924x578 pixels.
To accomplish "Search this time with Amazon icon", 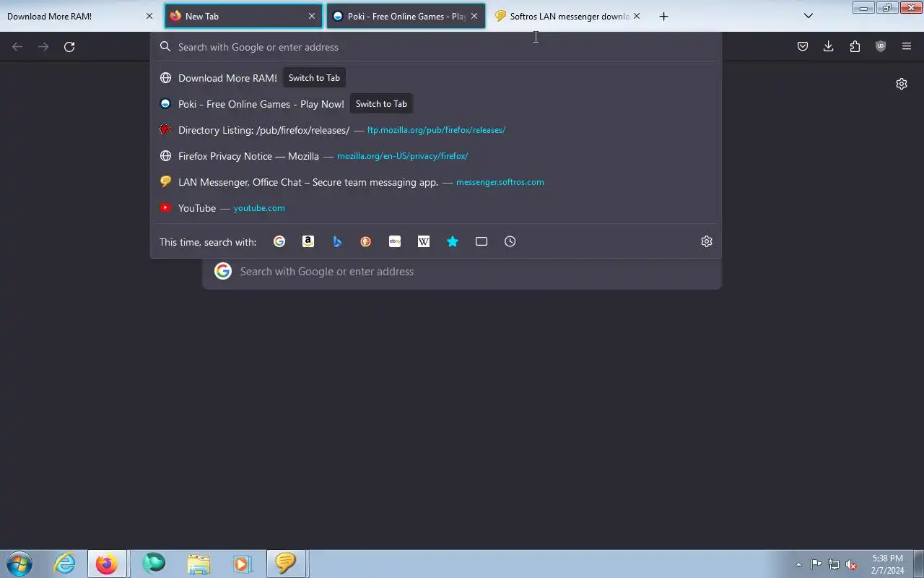I will (x=308, y=241).
